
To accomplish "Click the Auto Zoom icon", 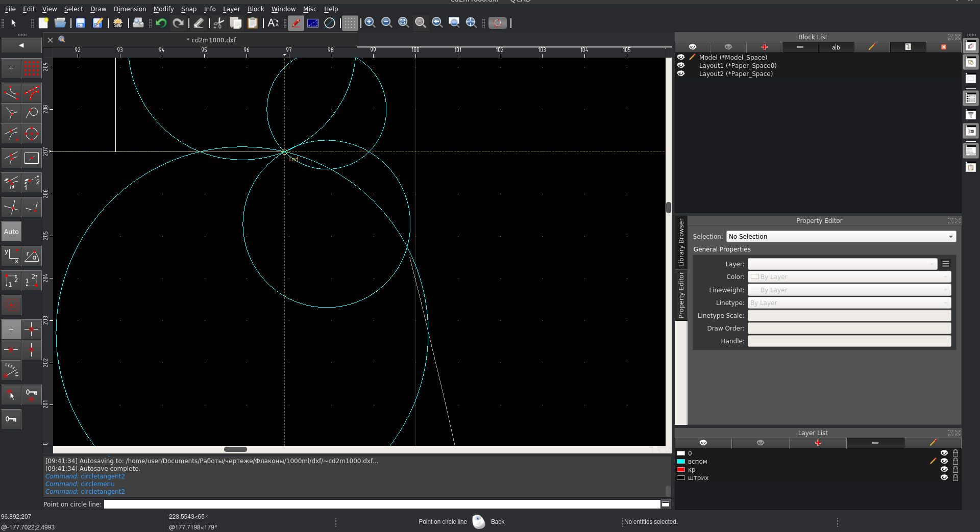I will coord(404,23).
